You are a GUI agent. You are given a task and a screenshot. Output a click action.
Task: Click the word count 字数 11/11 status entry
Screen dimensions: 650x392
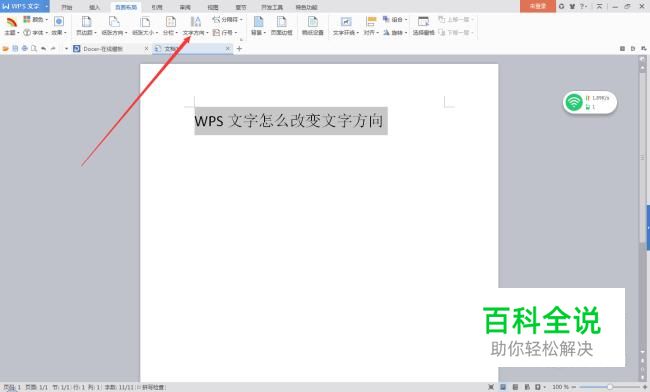(x=119, y=387)
